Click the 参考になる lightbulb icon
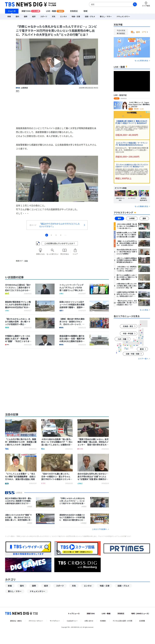Image resolution: width=155 pixels, height=644 pixels. pos(40,250)
